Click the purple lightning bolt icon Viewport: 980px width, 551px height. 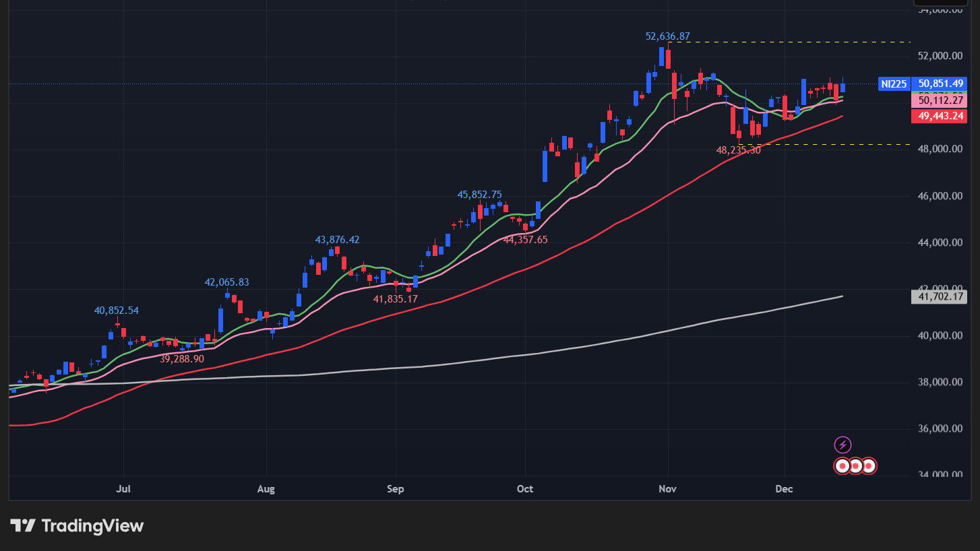coord(844,444)
